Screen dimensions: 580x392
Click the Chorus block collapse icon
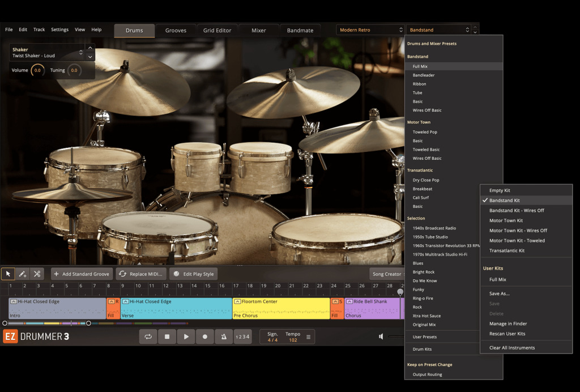[x=349, y=301]
